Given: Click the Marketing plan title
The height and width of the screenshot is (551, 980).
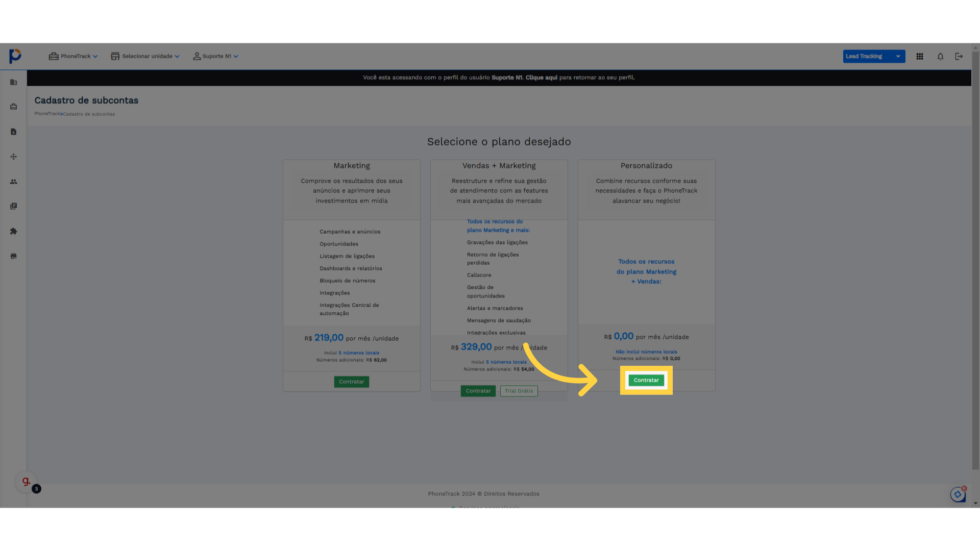Looking at the screenshot, I should (352, 166).
